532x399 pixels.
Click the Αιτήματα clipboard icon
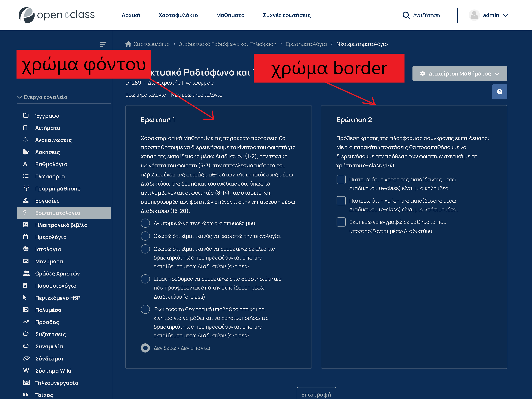[25, 128]
